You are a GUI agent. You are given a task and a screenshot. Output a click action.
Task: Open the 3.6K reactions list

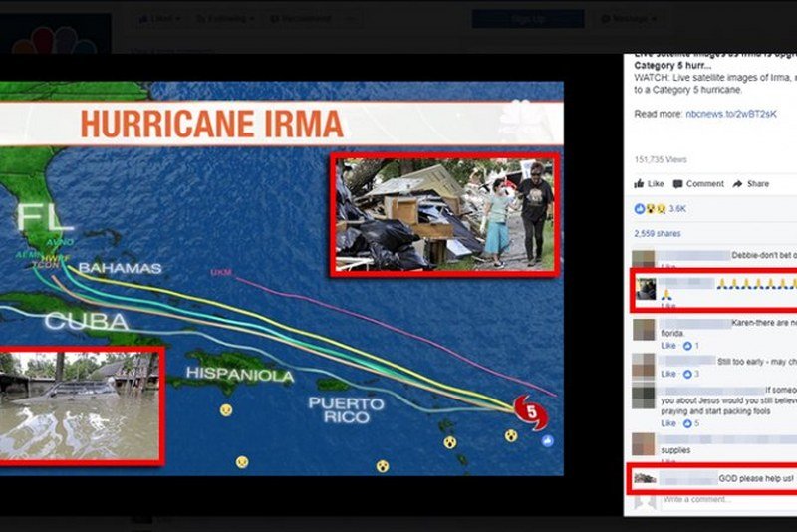pos(676,209)
